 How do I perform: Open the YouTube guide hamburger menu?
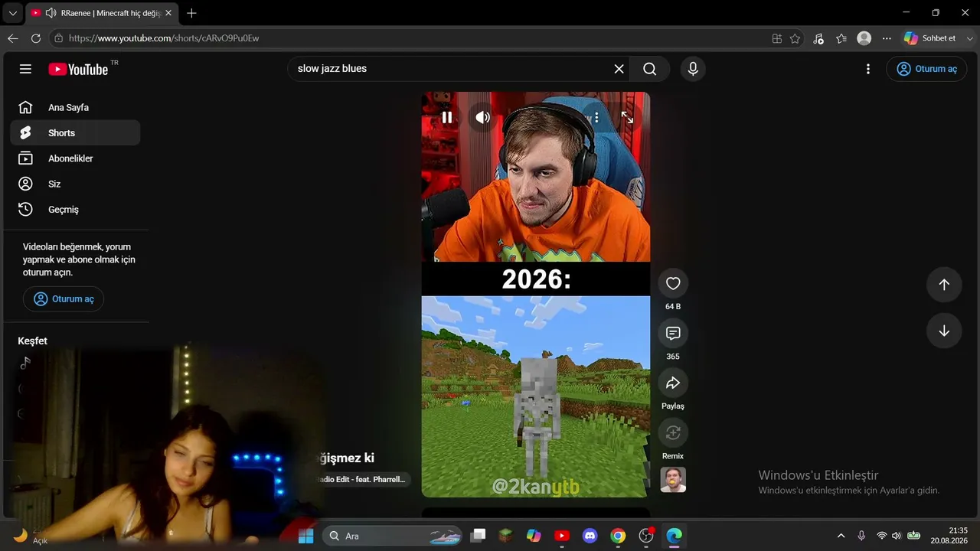click(25, 69)
